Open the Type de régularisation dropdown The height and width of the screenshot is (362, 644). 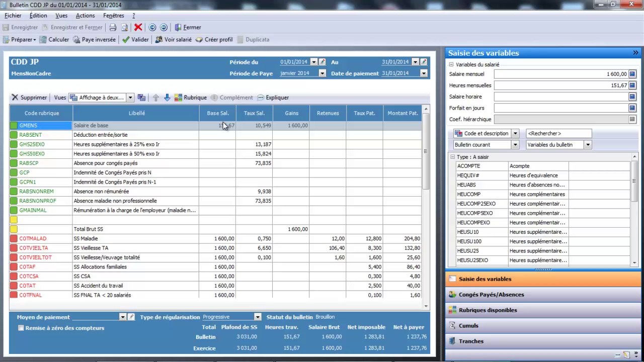257,317
